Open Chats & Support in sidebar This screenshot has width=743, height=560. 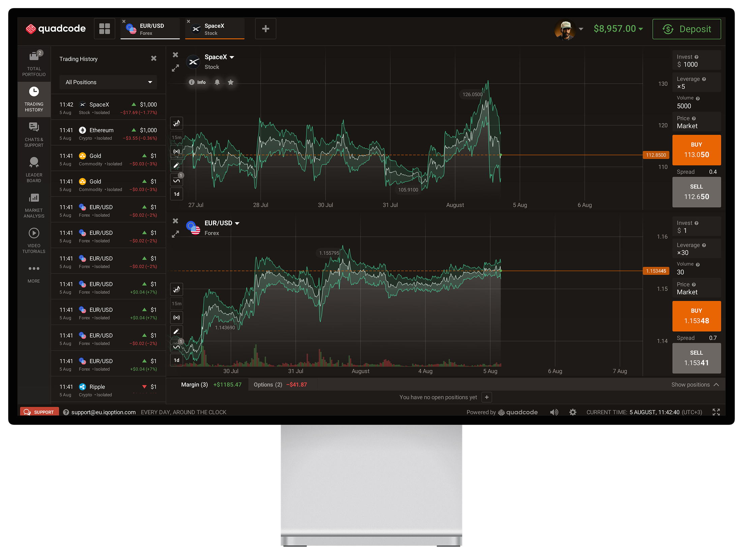point(34,134)
